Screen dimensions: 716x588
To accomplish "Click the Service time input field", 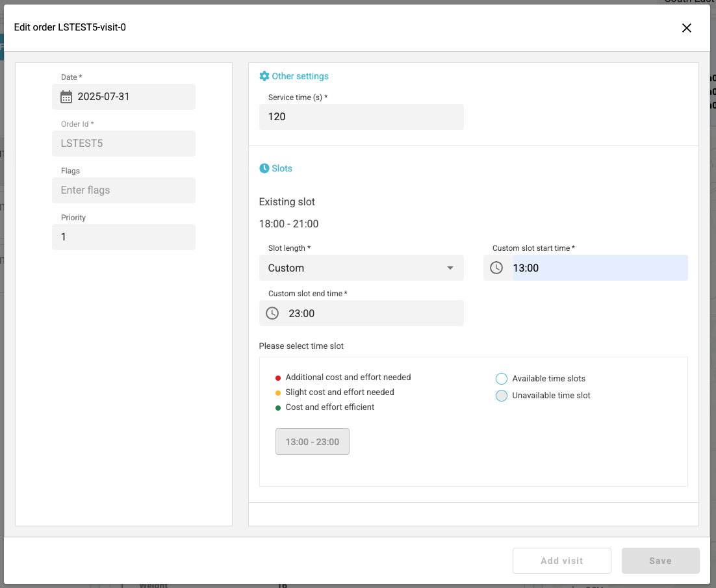I will coord(361,117).
